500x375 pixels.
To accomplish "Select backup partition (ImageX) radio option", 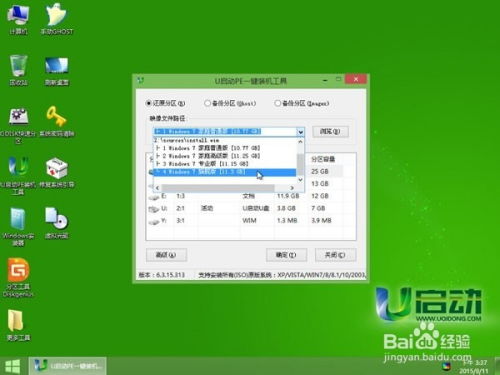I will click(277, 103).
